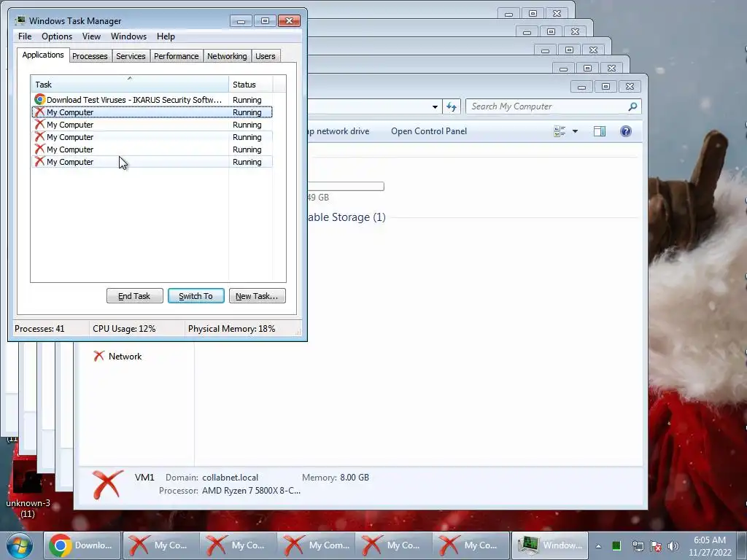The width and height of the screenshot is (747, 560).
Task: Click the Window... Task Manager taskbar button
Action: [x=549, y=545]
